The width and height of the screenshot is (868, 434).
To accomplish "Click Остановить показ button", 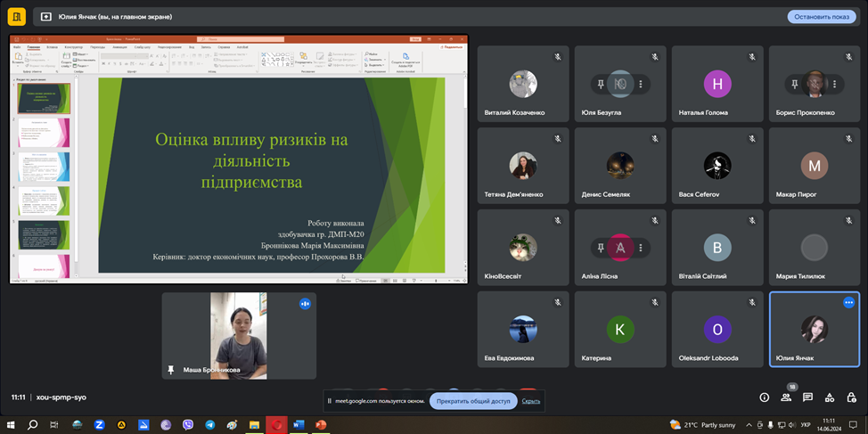I will 822,17.
